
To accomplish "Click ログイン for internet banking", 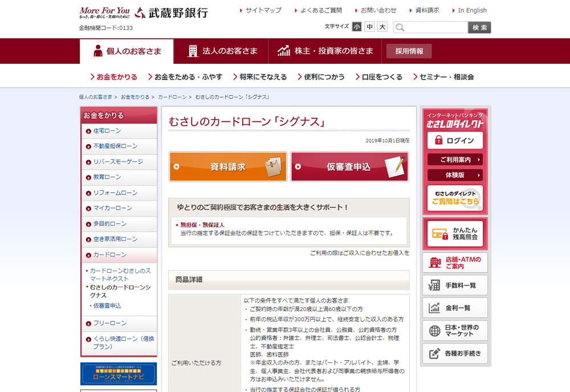I will [x=455, y=140].
